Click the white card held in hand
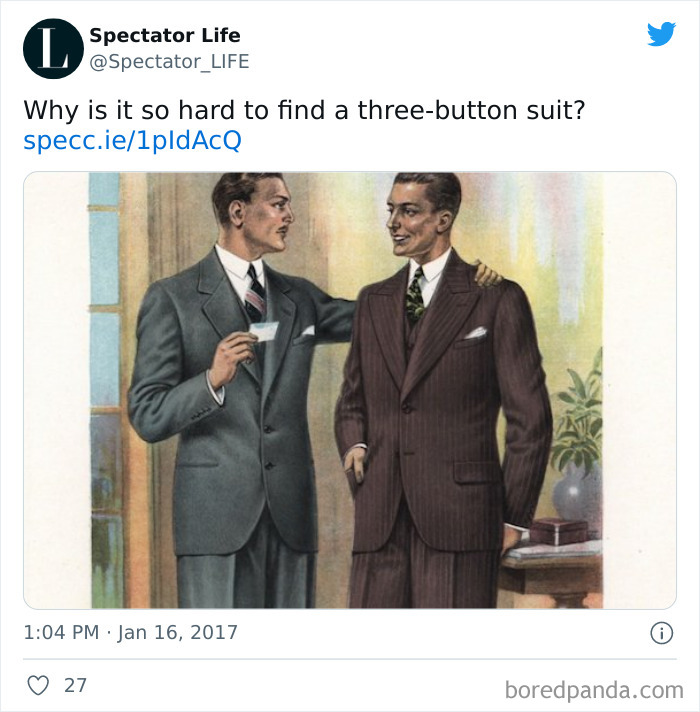This screenshot has height=712, width=700. 263,333
